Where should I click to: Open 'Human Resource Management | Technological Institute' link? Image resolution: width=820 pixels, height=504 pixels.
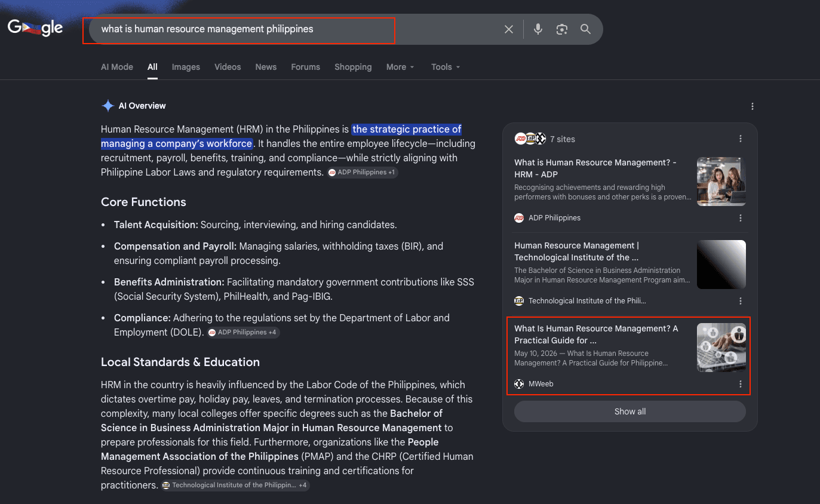point(577,251)
